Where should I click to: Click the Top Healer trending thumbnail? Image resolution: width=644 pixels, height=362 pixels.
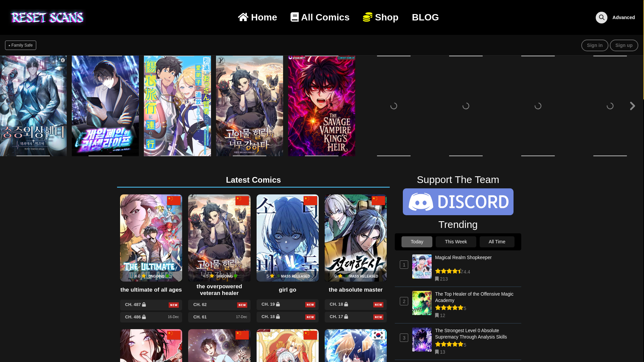422,303
